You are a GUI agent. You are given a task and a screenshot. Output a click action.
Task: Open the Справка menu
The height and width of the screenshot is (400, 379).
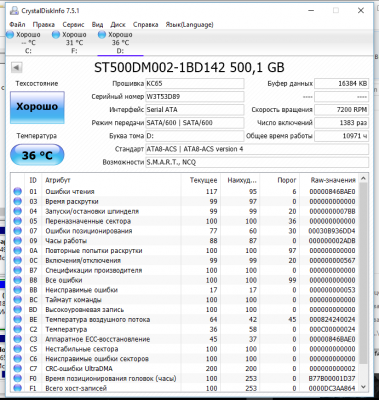tap(145, 25)
